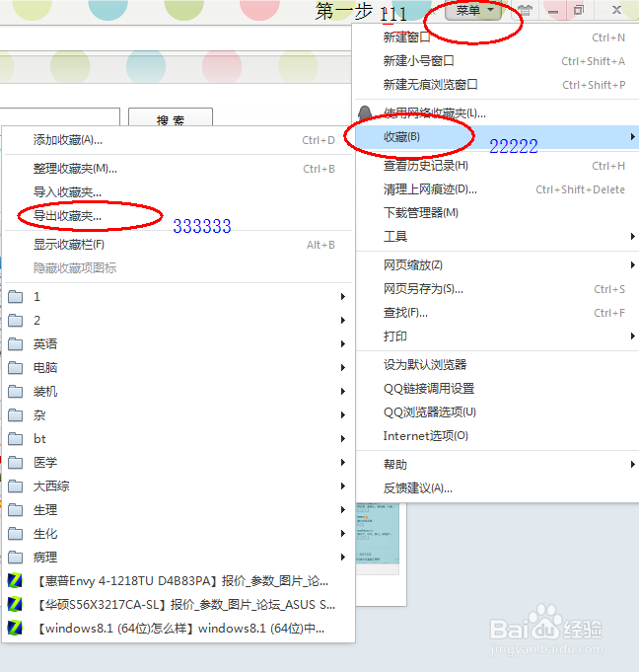Expand the 帮助 submenu
The height and width of the screenshot is (672, 639).
pyautogui.click(x=395, y=465)
